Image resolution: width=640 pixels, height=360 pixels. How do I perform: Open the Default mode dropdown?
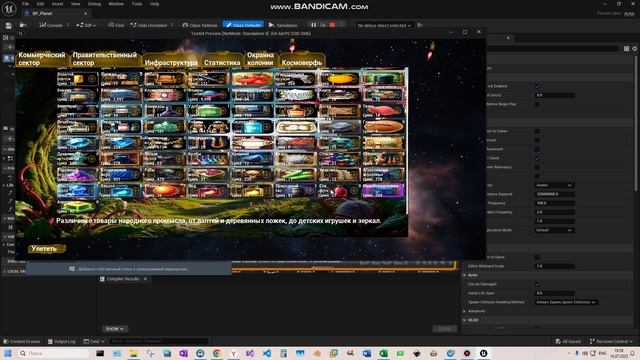pos(554,230)
